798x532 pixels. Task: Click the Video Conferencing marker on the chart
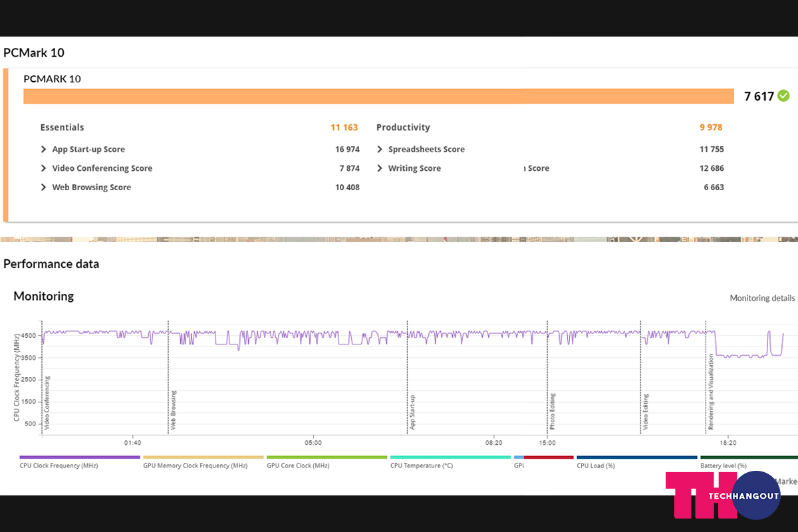coord(47,403)
